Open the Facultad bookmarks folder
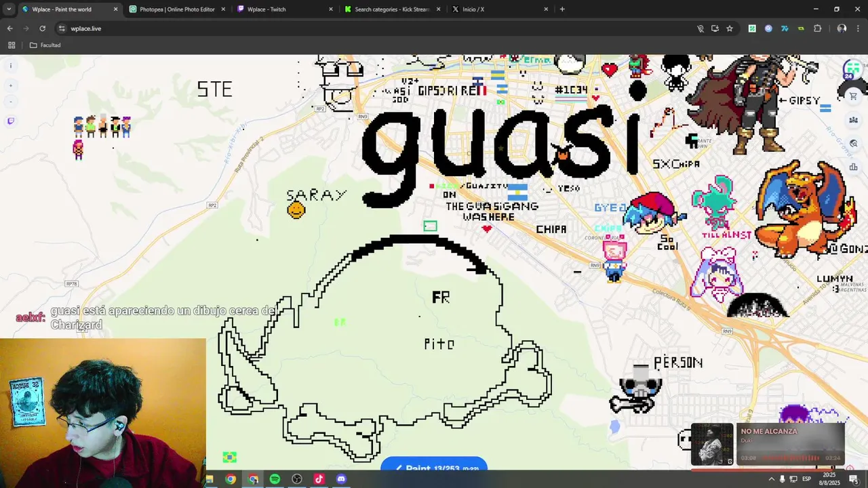This screenshot has height=488, width=868. click(45, 45)
